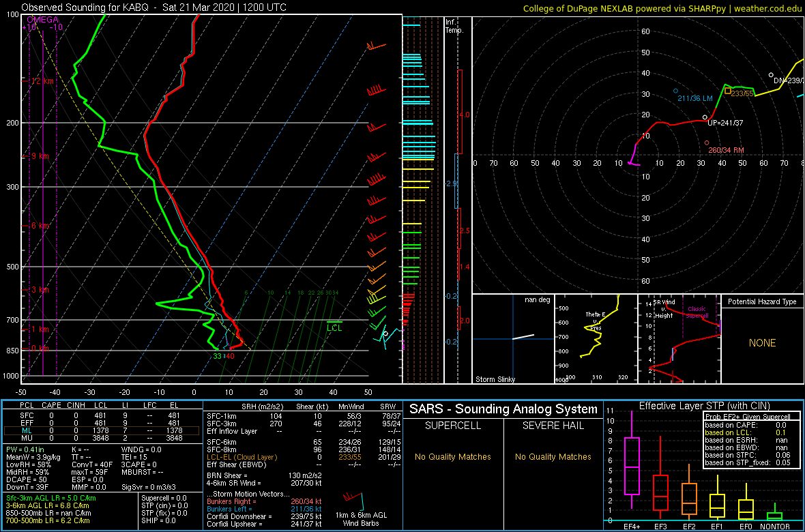
Task: Click the 'Inf. Temp.' column header
Action: pyautogui.click(x=454, y=26)
